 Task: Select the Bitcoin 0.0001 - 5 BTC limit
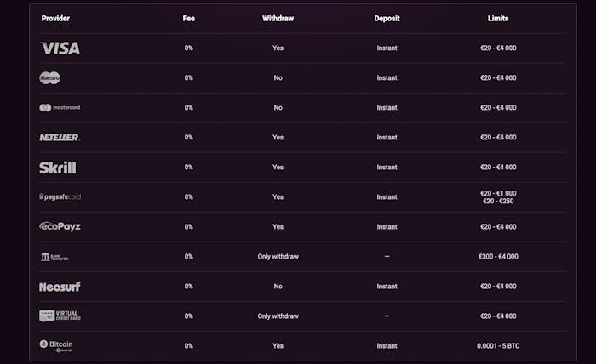point(498,346)
